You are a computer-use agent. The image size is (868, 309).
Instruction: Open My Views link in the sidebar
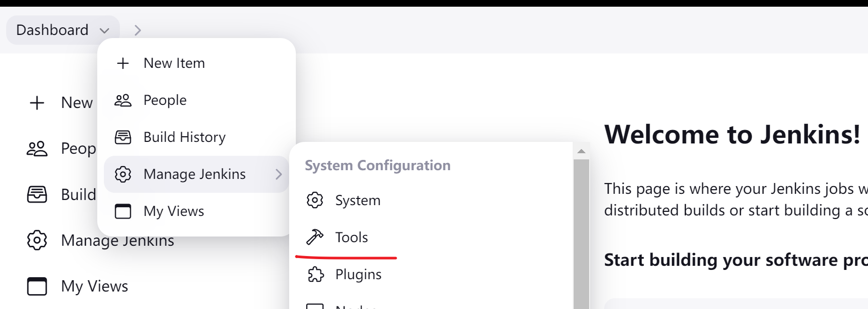click(95, 286)
